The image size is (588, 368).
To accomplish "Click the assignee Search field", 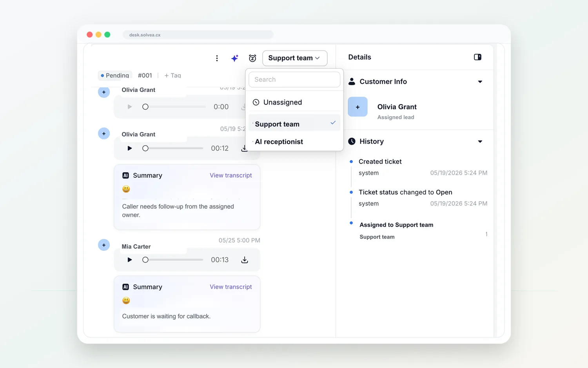I will click(294, 79).
